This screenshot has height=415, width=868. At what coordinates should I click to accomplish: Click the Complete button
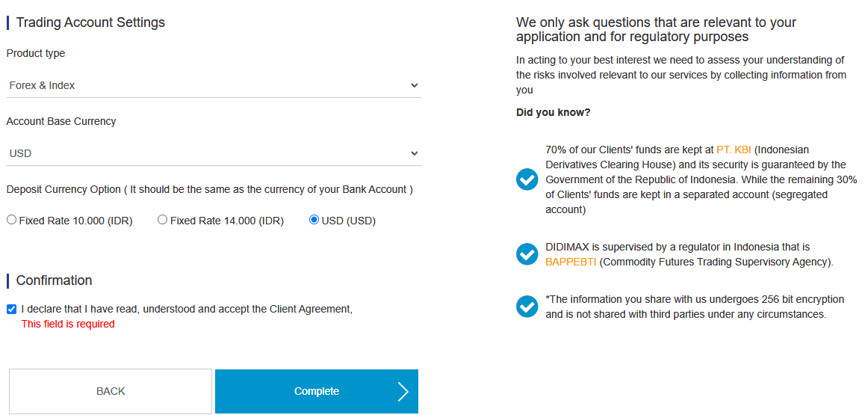coord(317,391)
